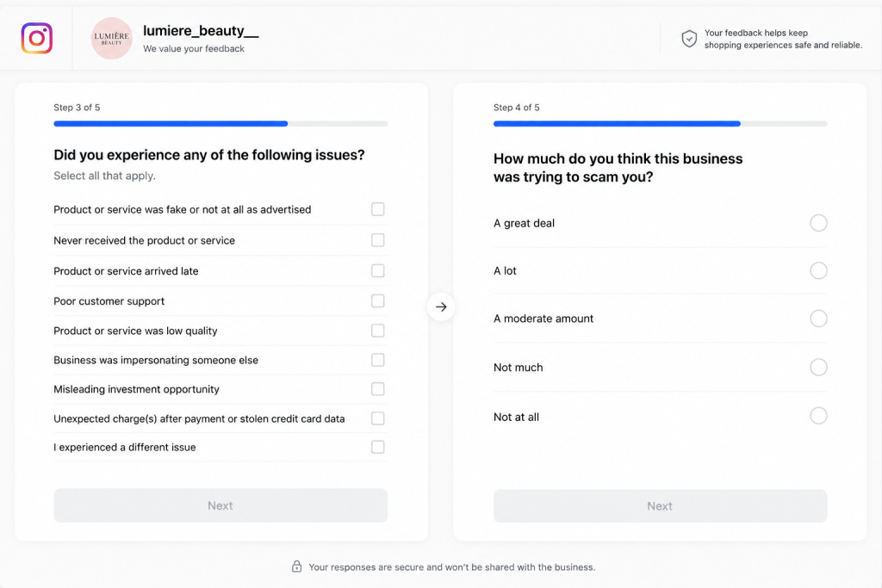
Task: Select 'Misleading investment opportunity' checkbox
Action: tap(378, 389)
